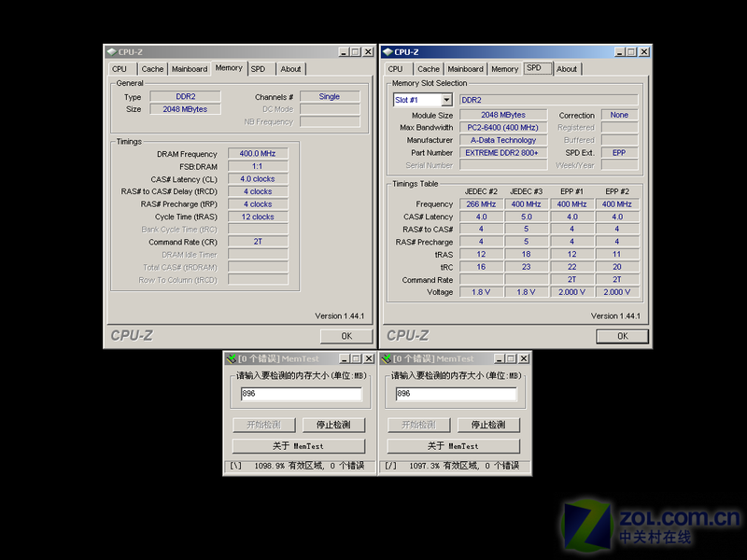Viewport: 747px width, 560px height.
Task: Switch to Cache tab in left CPU-Z window
Action: [x=152, y=69]
